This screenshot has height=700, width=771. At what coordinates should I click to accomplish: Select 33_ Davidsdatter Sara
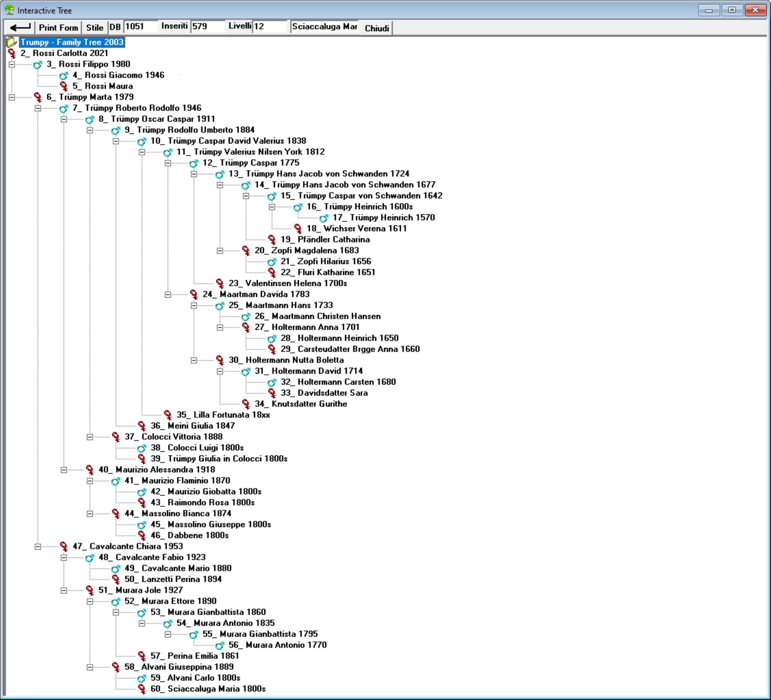(324, 393)
